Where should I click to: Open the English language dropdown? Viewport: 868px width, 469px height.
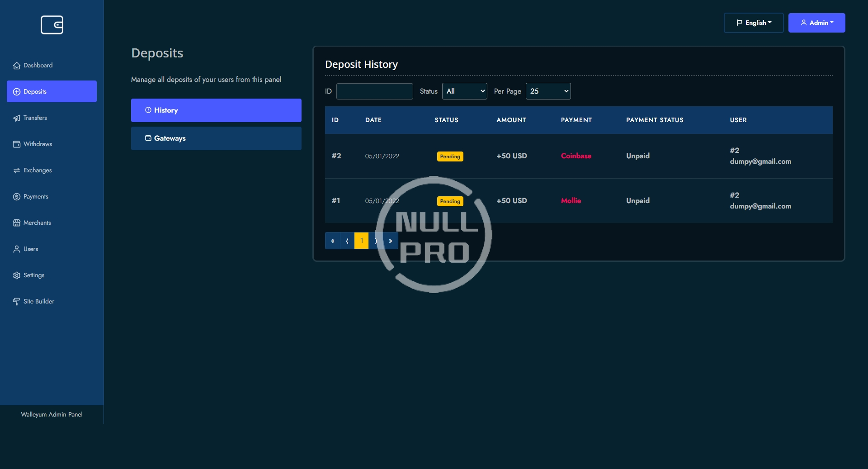(753, 23)
